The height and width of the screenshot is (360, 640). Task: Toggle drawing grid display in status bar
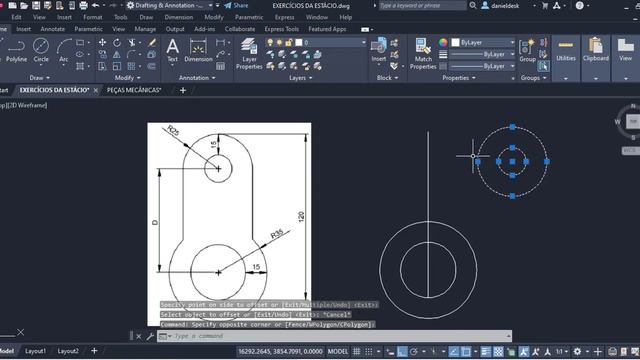click(357, 351)
